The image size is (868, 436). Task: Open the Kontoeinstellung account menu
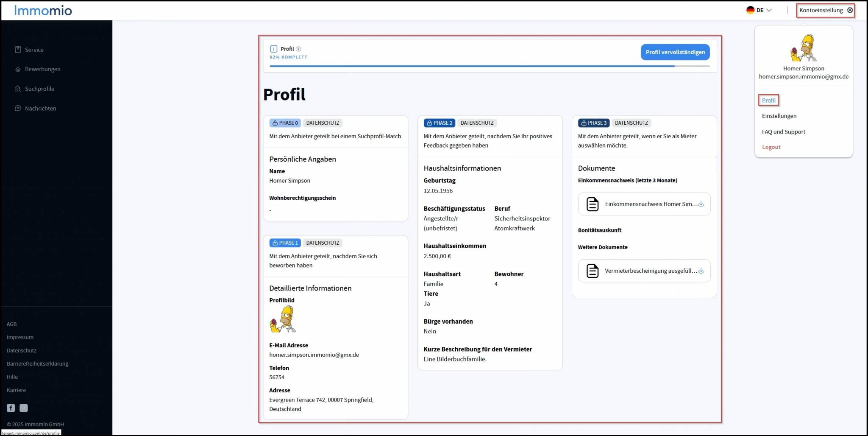click(821, 10)
